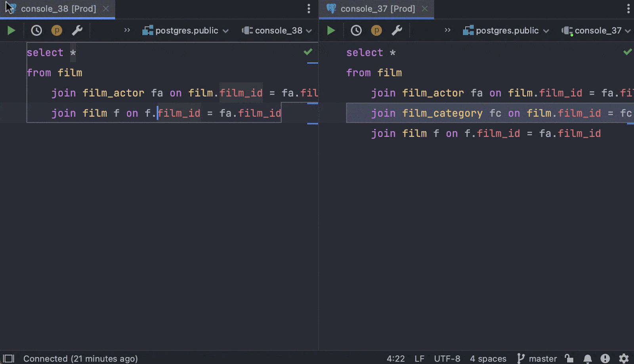Switch to console_37 [Prod] tab
Screen dimensions: 634x364
pyautogui.click(x=378, y=9)
